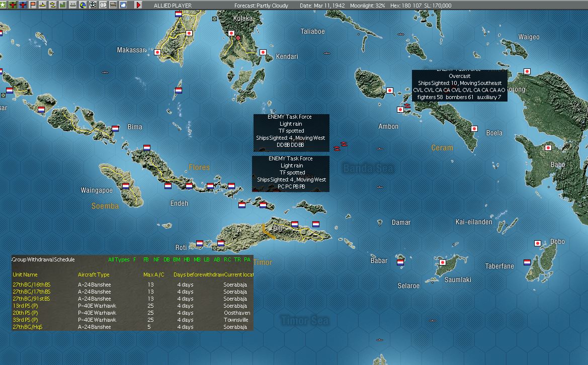Open unit 27thBG/17thBS

tap(32, 292)
